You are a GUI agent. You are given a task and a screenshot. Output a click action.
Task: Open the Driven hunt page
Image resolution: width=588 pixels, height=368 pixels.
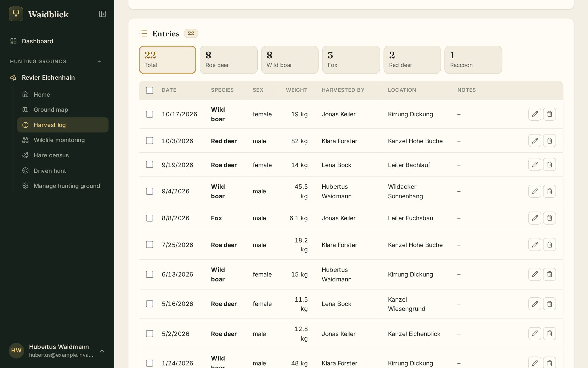coord(63,171)
